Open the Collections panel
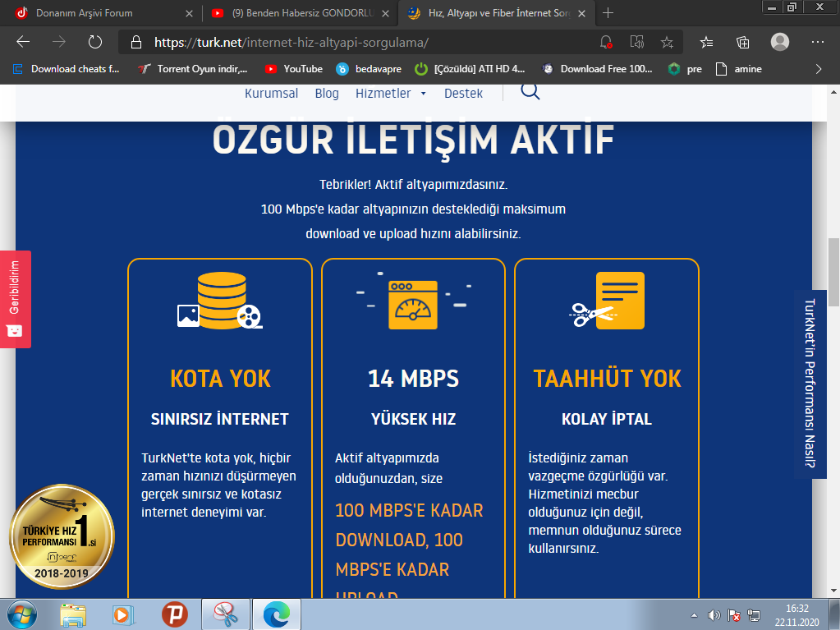Screen dimensions: 840x630 [x=742, y=43]
